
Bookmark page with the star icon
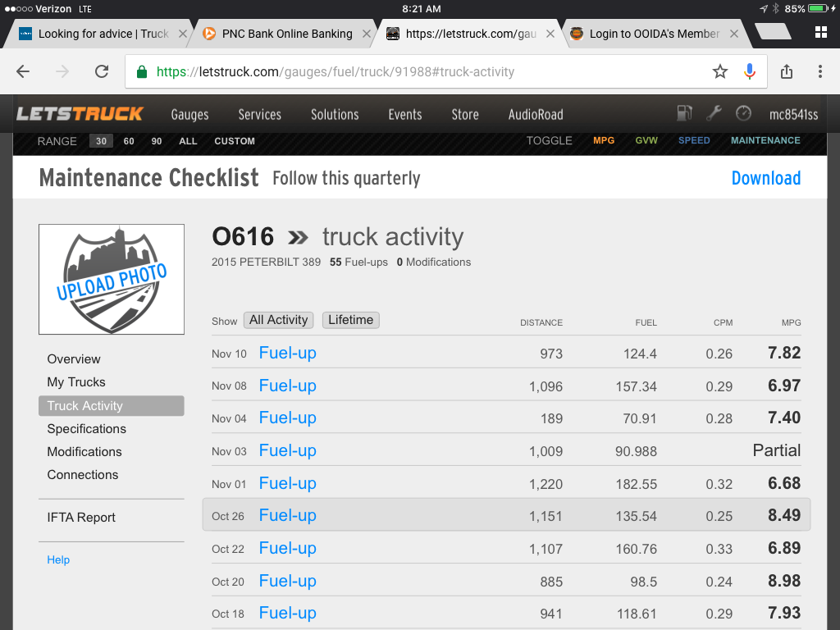(720, 71)
